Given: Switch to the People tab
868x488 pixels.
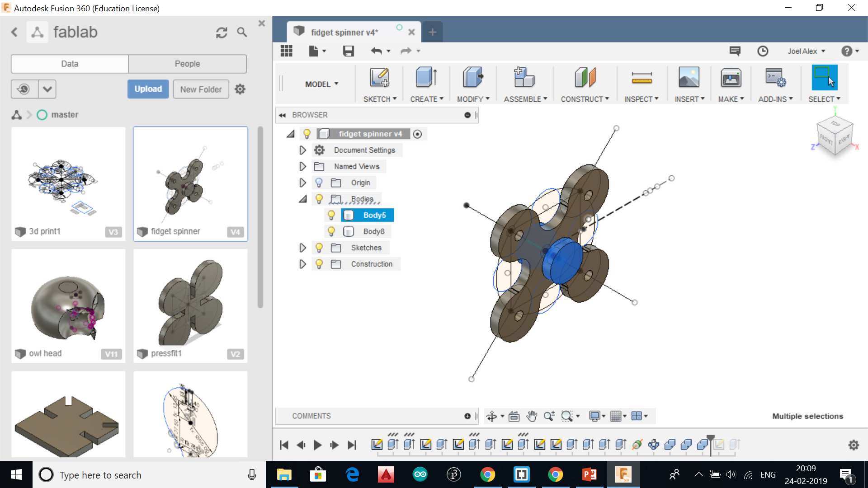Looking at the screenshot, I should tap(187, 64).
